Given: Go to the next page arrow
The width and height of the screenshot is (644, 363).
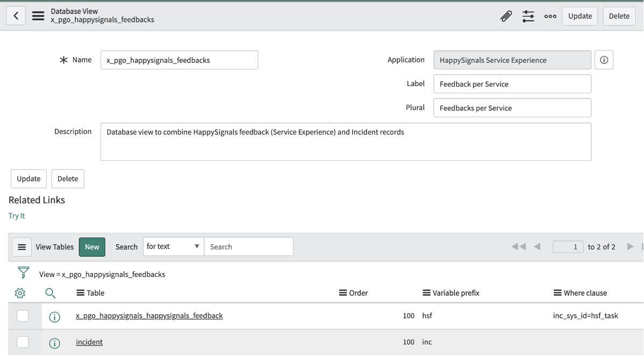Looking at the screenshot, I should (x=631, y=247).
